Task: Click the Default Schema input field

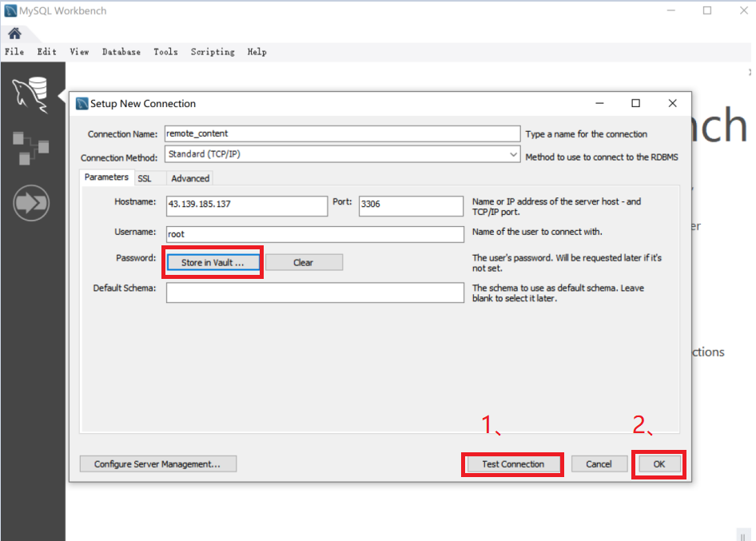Action: point(315,292)
